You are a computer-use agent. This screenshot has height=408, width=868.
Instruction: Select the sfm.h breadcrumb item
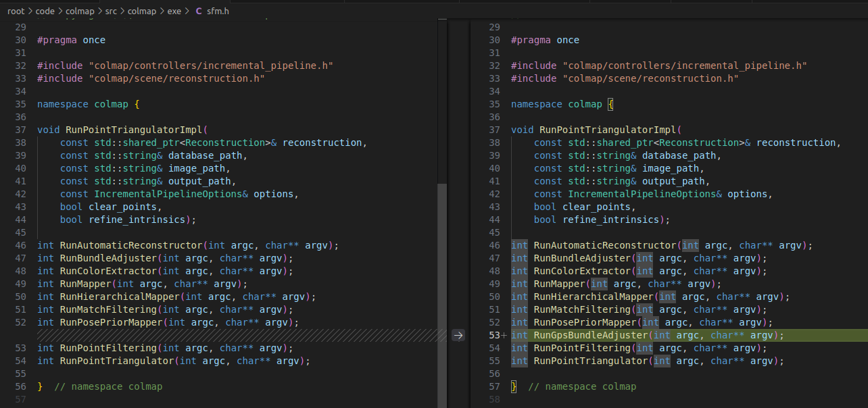(x=218, y=11)
